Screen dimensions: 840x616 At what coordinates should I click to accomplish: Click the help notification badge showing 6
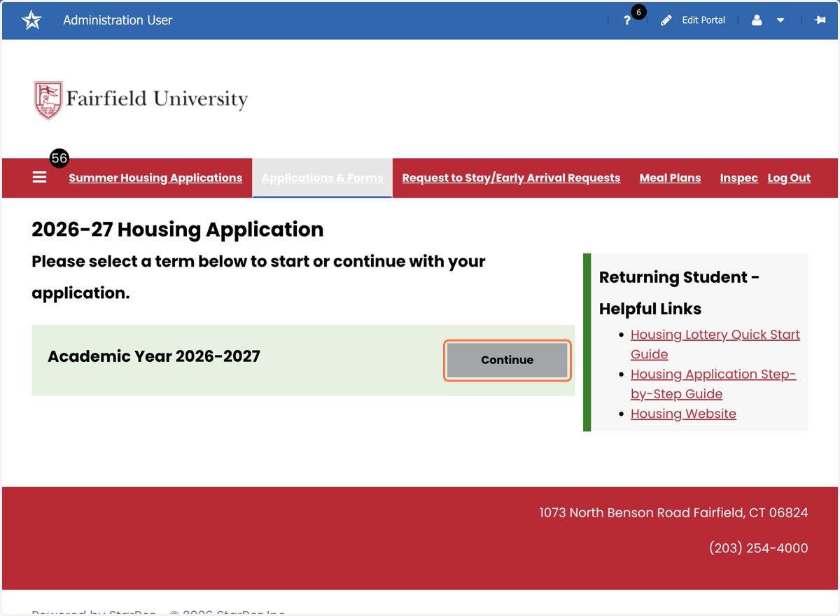pos(638,12)
